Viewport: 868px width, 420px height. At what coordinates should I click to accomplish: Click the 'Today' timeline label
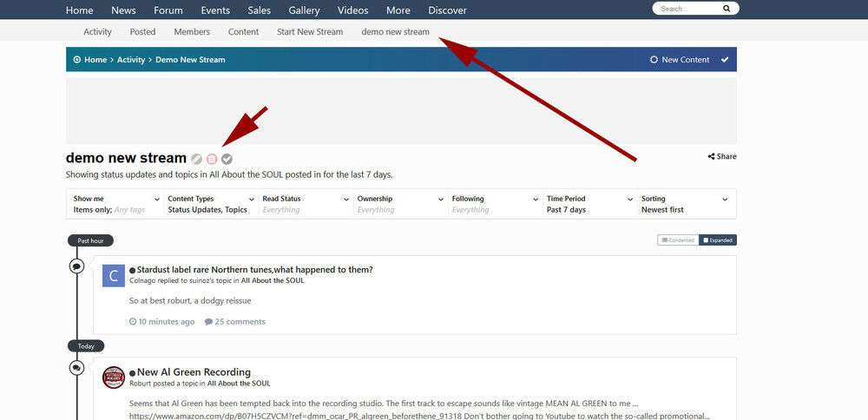click(x=86, y=346)
